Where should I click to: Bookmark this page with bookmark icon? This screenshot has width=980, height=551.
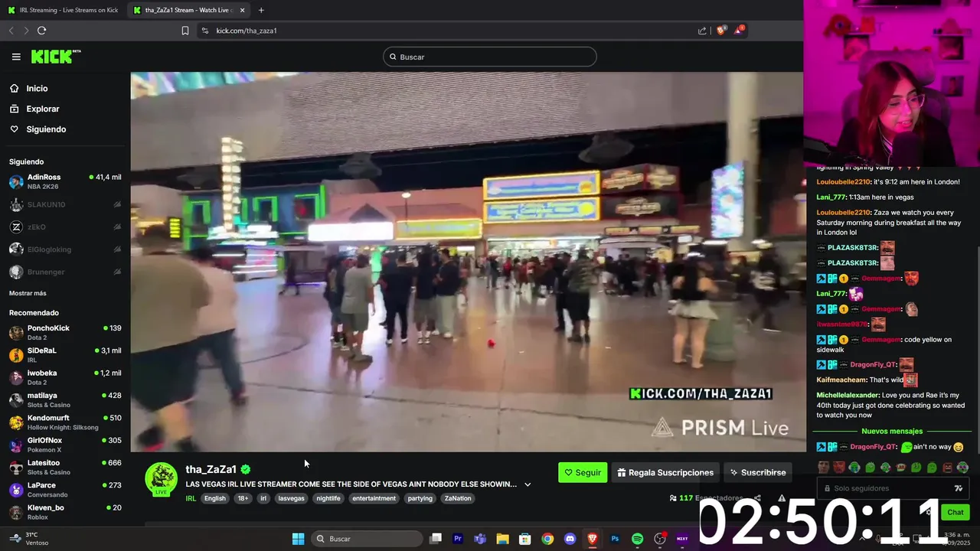click(x=185, y=31)
